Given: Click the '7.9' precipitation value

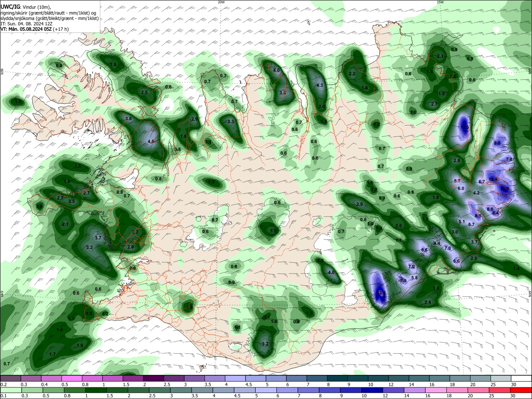Looking at the screenshot, I should point(403,281).
